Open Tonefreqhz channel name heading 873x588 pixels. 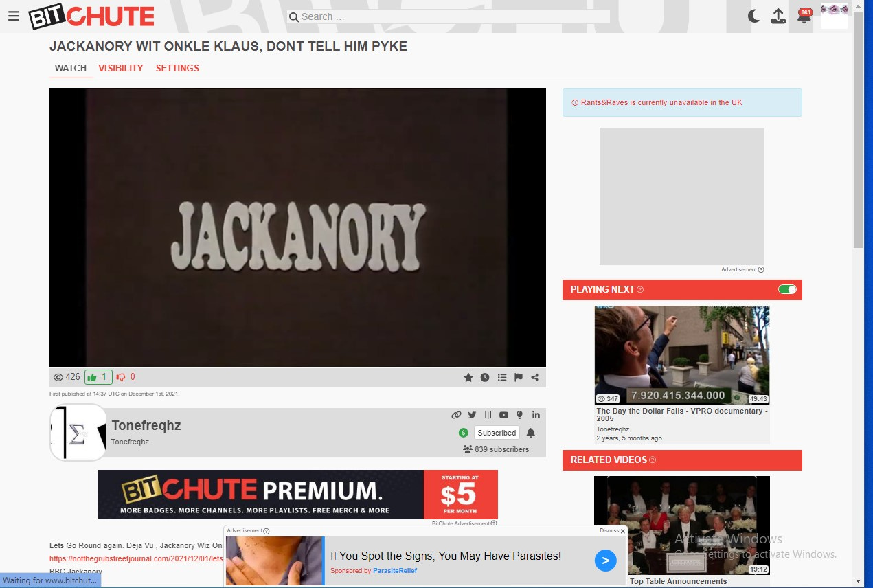pyautogui.click(x=146, y=425)
